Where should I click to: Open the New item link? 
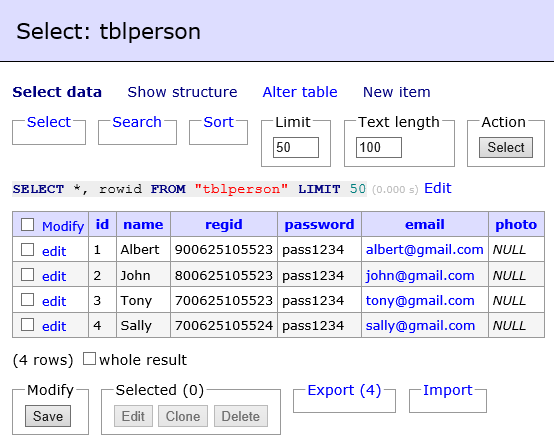tap(397, 92)
